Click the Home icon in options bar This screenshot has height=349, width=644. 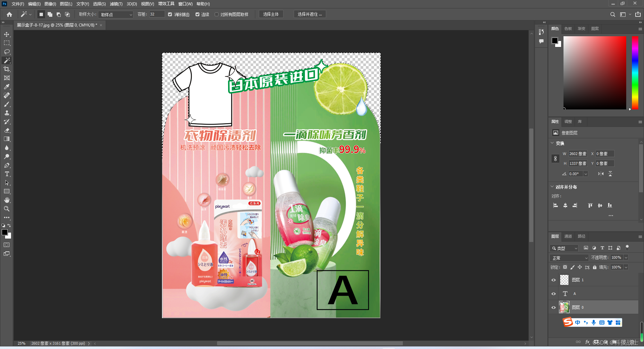click(9, 14)
